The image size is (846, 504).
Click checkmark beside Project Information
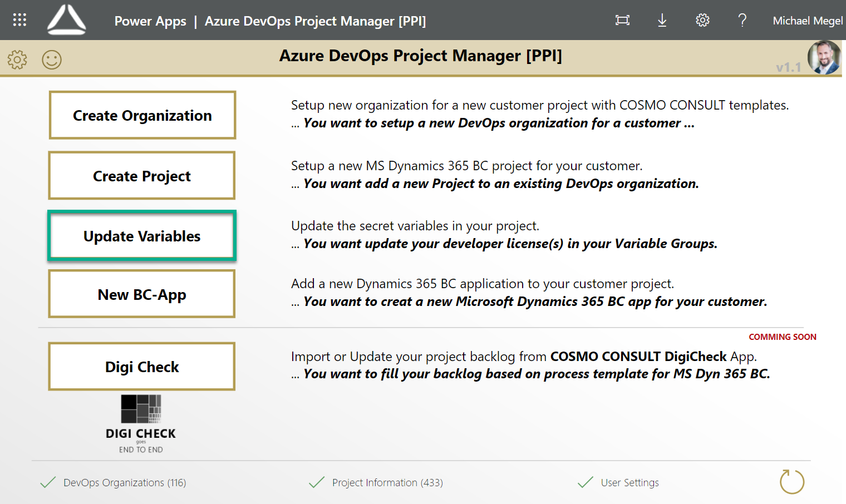click(317, 482)
